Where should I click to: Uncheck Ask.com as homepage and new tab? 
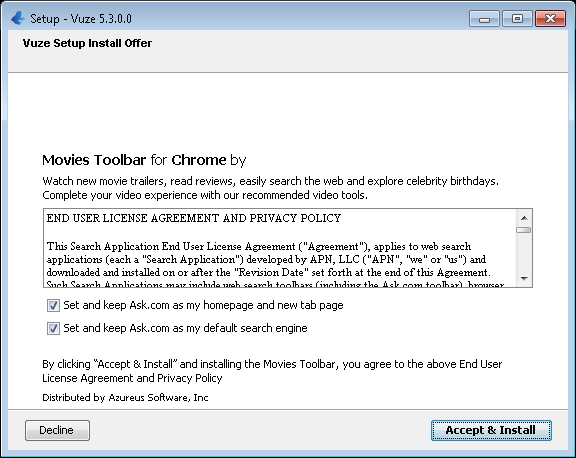click(x=53, y=306)
